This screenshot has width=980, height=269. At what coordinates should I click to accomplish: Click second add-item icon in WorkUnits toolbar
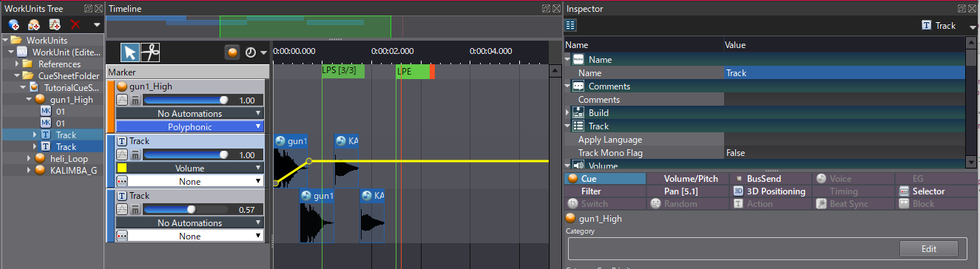coord(34,24)
